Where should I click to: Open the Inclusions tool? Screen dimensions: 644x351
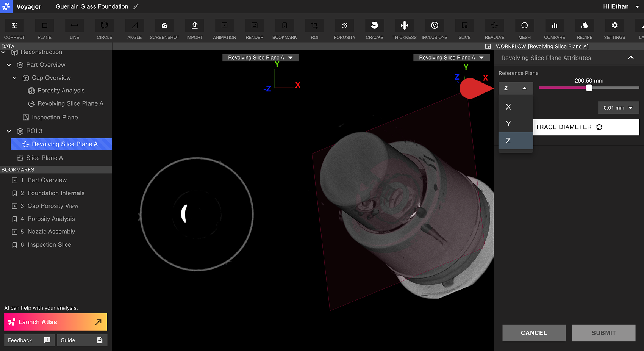point(435,30)
